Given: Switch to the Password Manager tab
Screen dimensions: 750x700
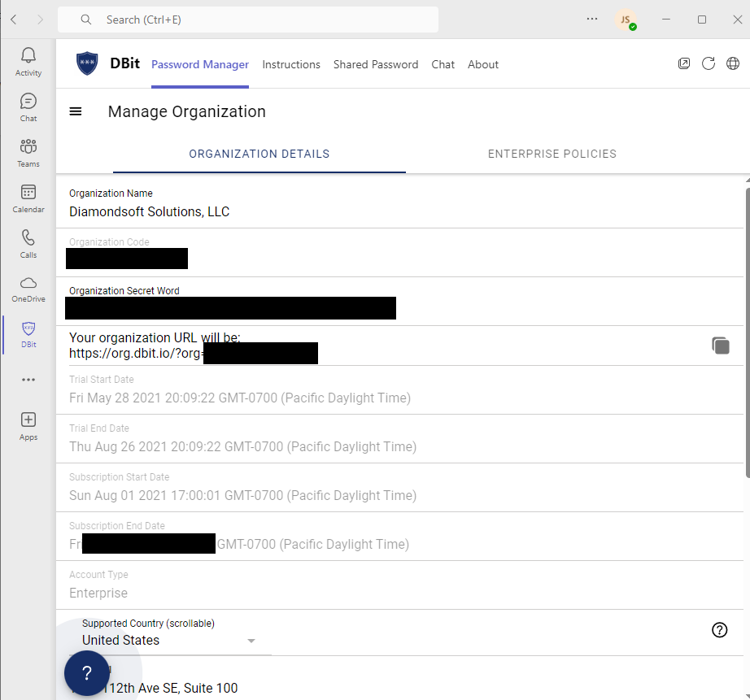Looking at the screenshot, I should 200,64.
